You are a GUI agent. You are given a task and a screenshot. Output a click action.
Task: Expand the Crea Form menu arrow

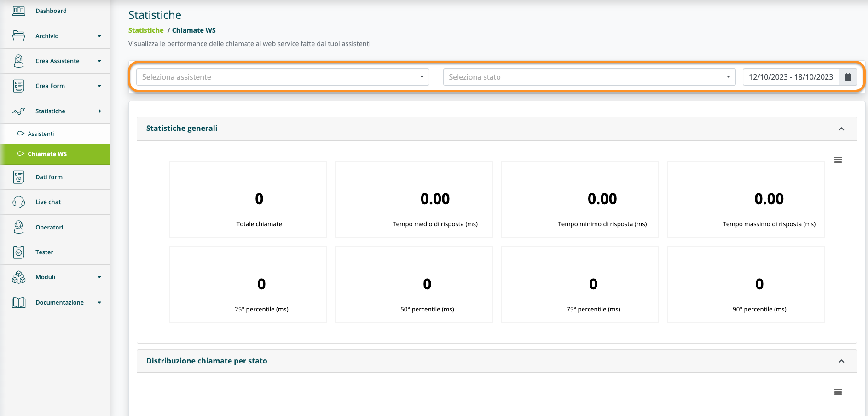[99, 86]
